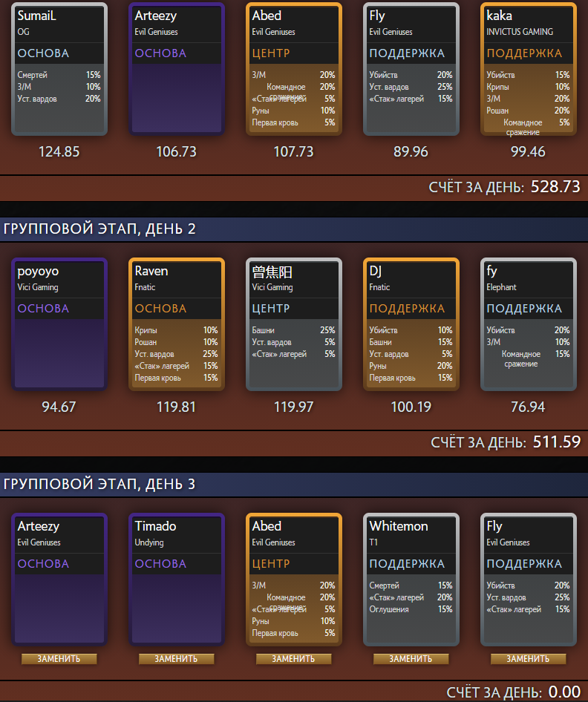Select the poyoyo Vici Gaming card
The height and width of the screenshot is (702, 588).
[x=59, y=324]
